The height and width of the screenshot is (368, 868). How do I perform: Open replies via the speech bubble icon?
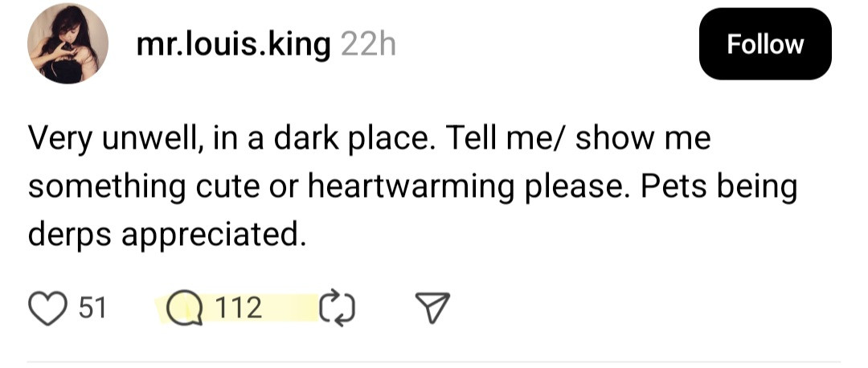click(185, 309)
